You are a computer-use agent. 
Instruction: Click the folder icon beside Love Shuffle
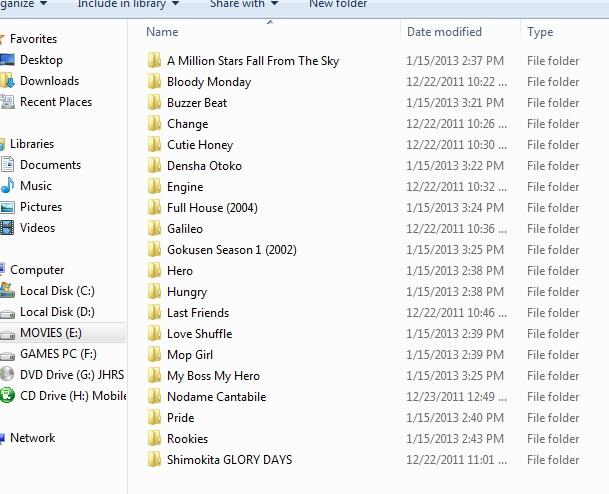point(155,333)
